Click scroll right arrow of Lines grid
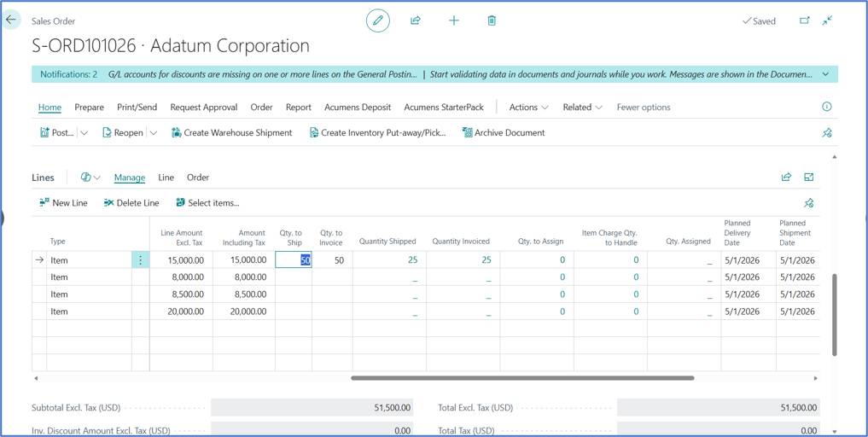Viewport: 868px width, 437px height. pos(815,378)
